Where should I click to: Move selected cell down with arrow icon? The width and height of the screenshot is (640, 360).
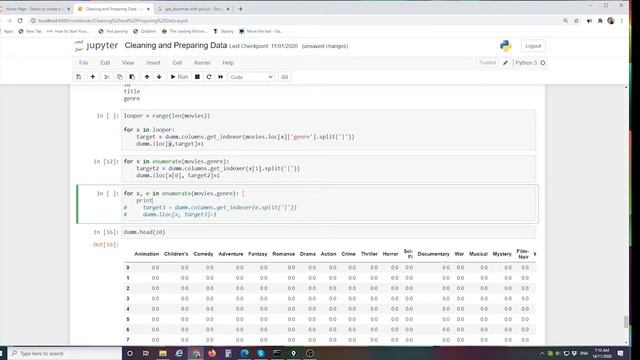click(159, 77)
